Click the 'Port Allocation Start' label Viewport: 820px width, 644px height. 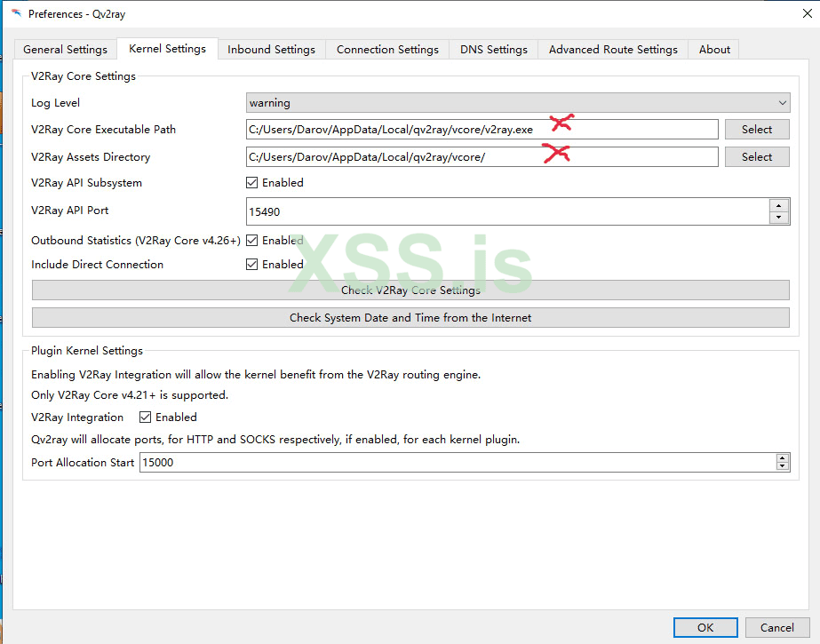pos(83,463)
